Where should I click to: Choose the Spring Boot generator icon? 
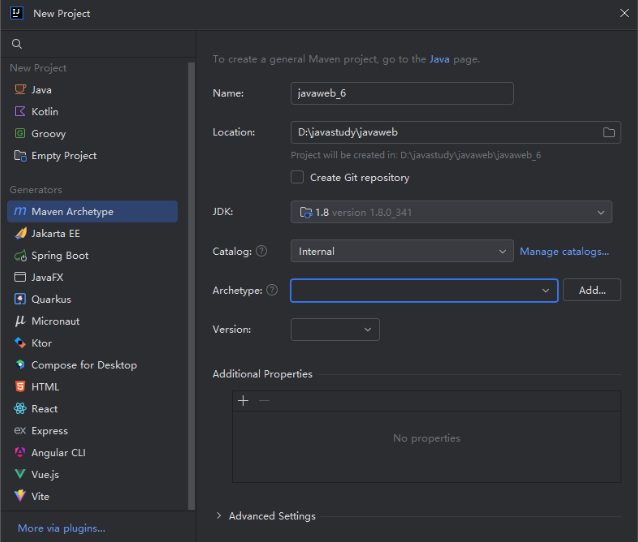(x=21, y=256)
